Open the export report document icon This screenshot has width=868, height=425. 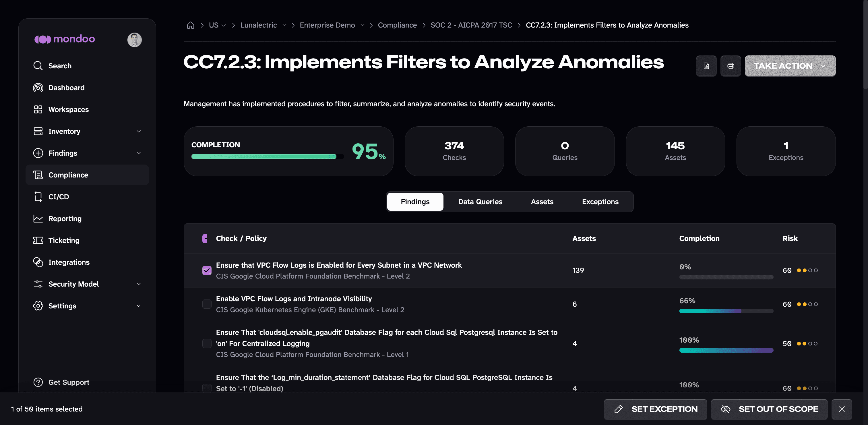tap(706, 66)
